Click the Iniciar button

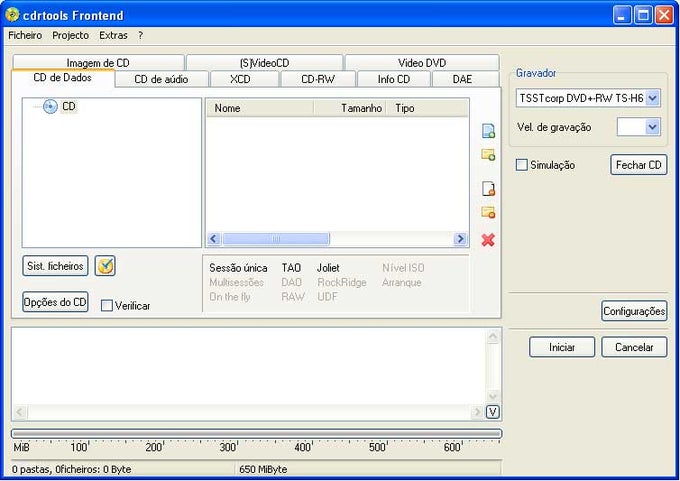click(562, 347)
